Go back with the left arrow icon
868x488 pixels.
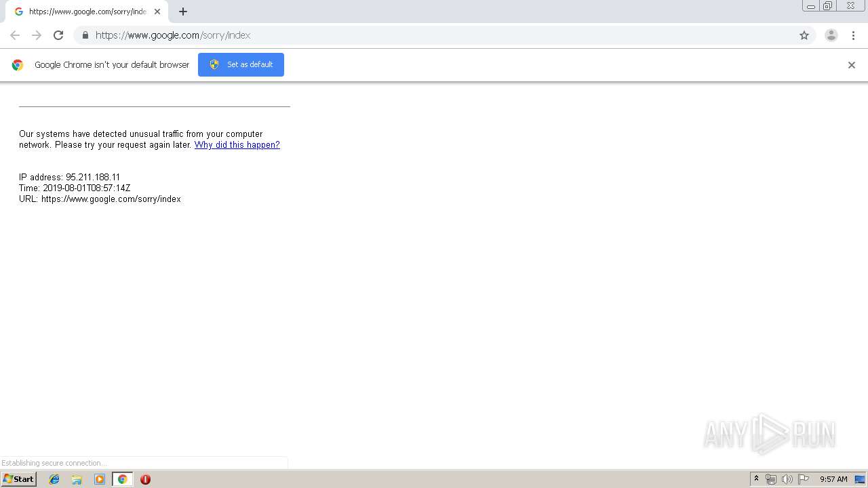coord(15,35)
